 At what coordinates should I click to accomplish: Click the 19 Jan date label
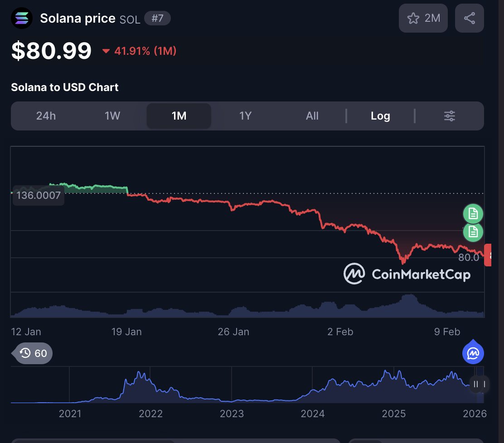tap(126, 332)
